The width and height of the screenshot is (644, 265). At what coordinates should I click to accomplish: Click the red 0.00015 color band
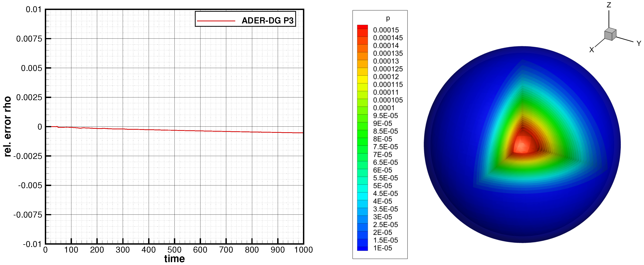[363, 27]
